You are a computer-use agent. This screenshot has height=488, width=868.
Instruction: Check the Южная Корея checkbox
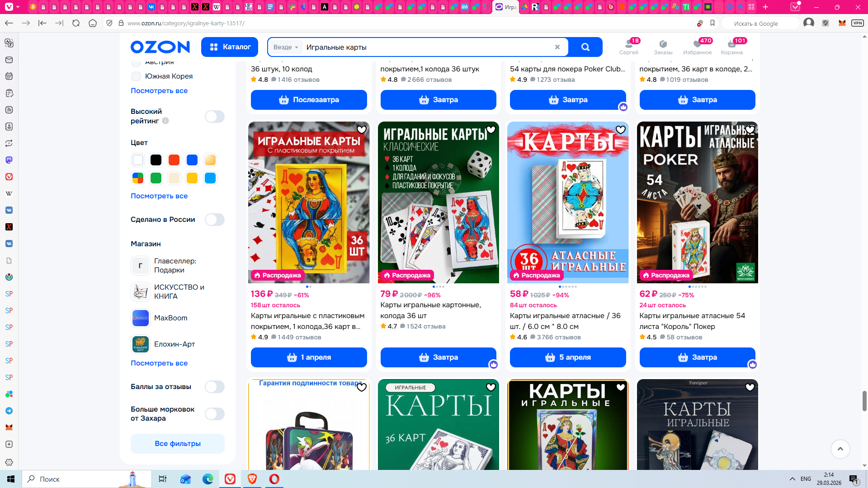136,76
